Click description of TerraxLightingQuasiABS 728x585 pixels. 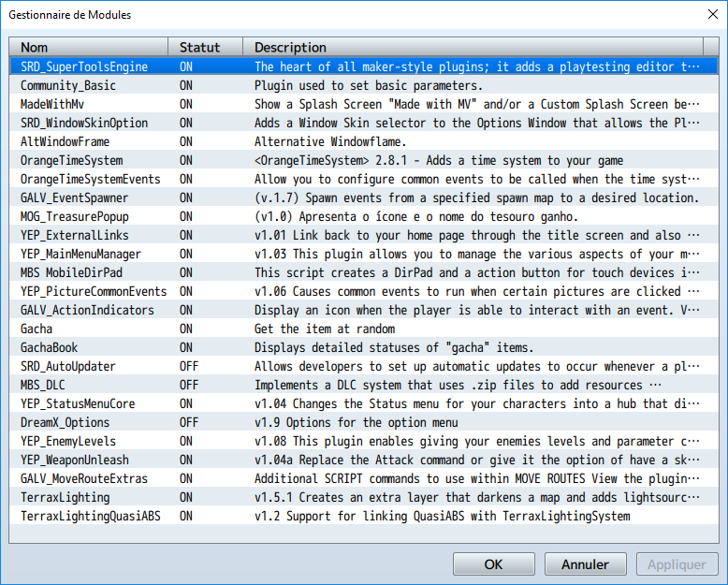[442, 517]
